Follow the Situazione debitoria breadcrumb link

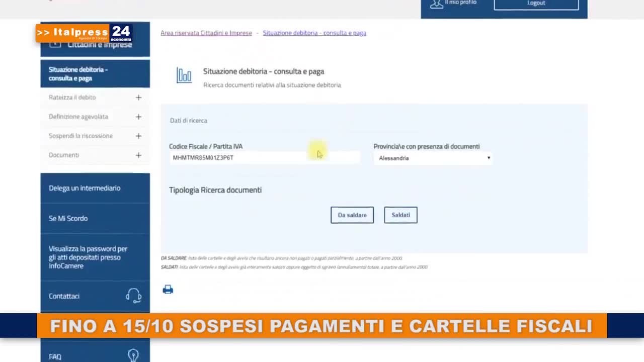[x=314, y=33]
